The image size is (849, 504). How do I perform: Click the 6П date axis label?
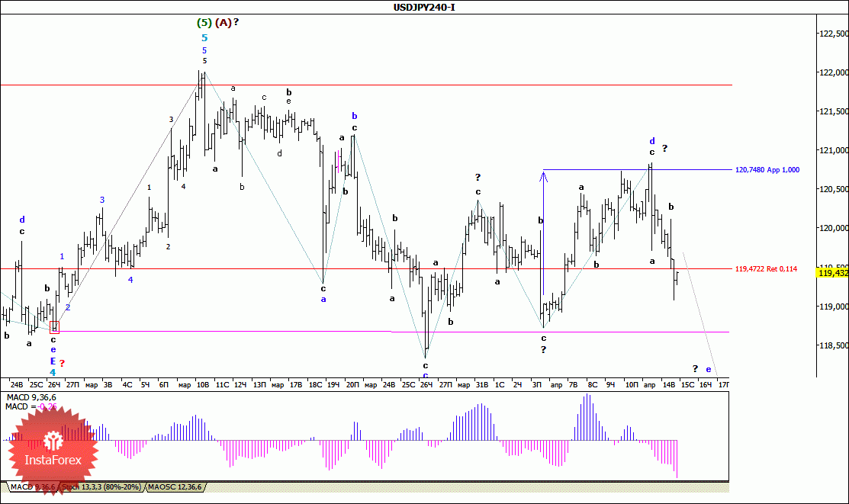click(163, 385)
